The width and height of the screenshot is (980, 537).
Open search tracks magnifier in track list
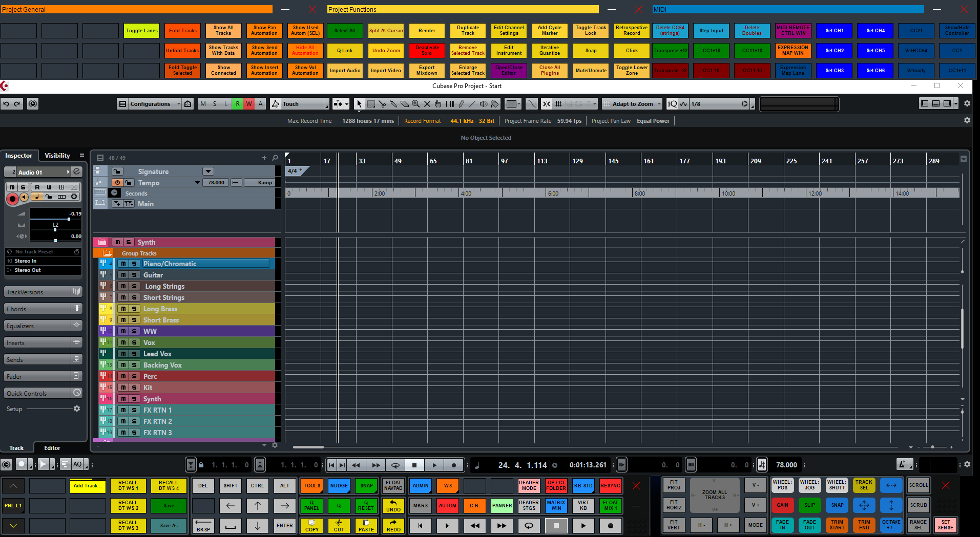pos(275,158)
